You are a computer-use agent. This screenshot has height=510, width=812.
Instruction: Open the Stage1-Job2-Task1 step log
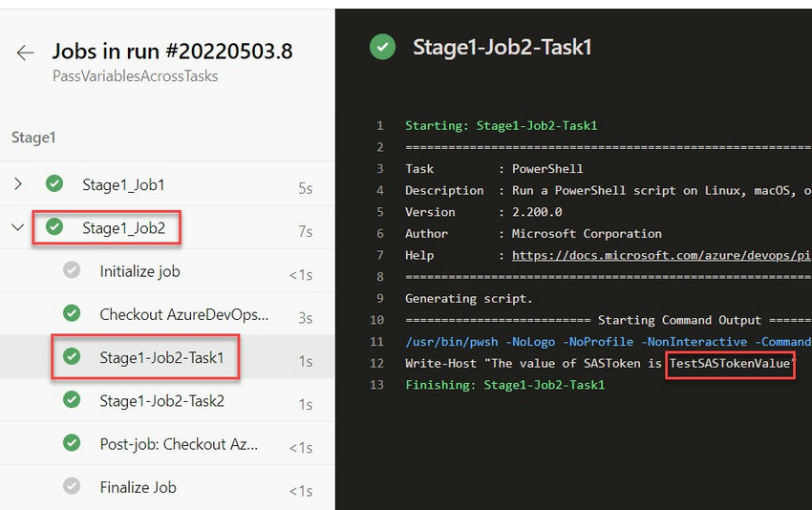coord(167,357)
